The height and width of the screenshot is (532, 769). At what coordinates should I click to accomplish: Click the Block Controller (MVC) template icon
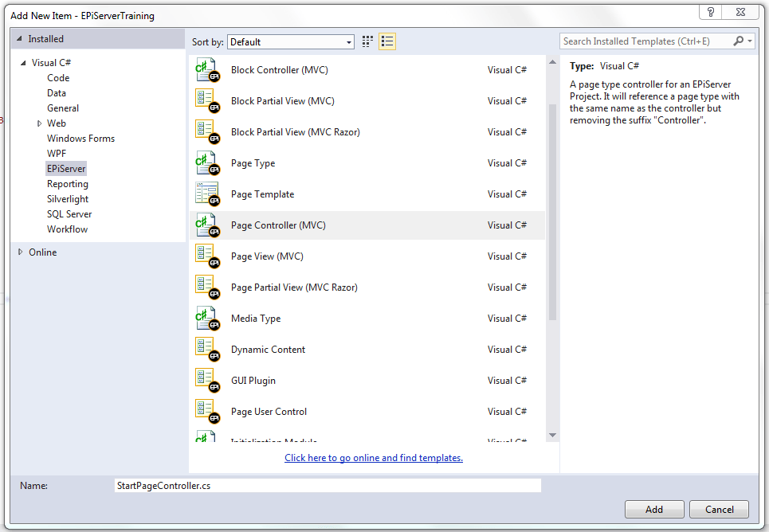(207, 70)
